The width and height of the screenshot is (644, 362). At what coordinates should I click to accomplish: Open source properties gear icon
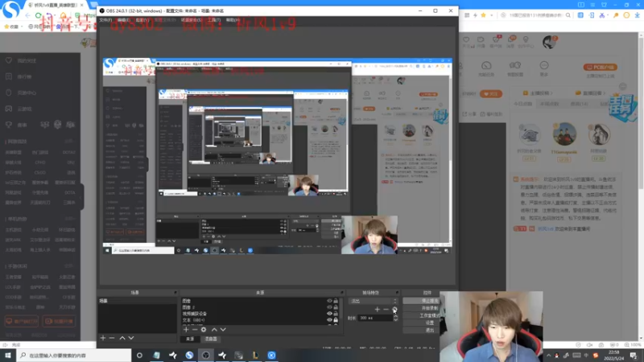click(x=204, y=329)
